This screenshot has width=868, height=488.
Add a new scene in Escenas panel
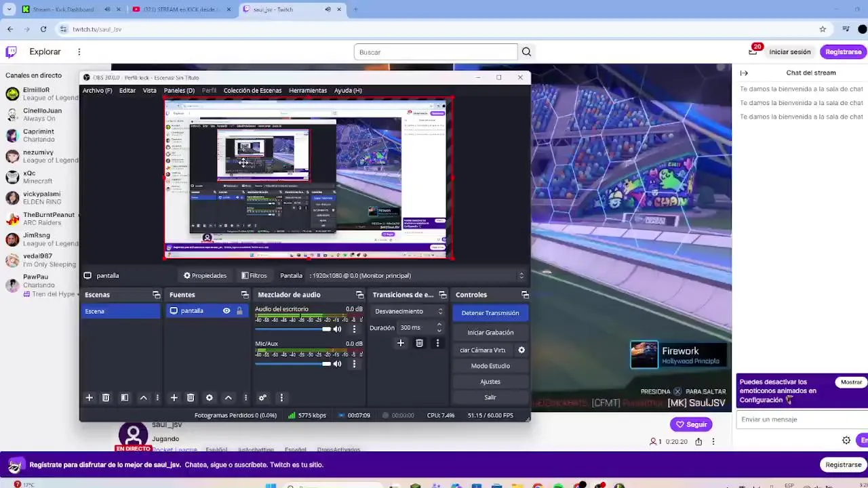pos(89,398)
